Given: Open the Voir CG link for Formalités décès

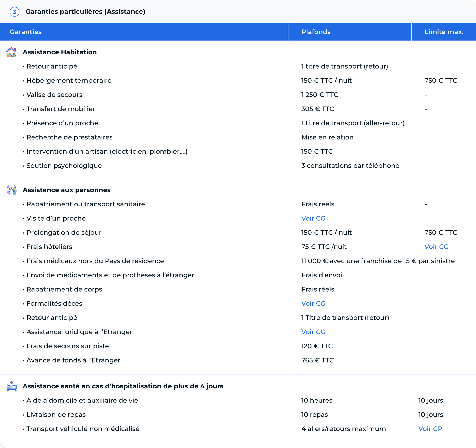Looking at the screenshot, I should pos(313,303).
